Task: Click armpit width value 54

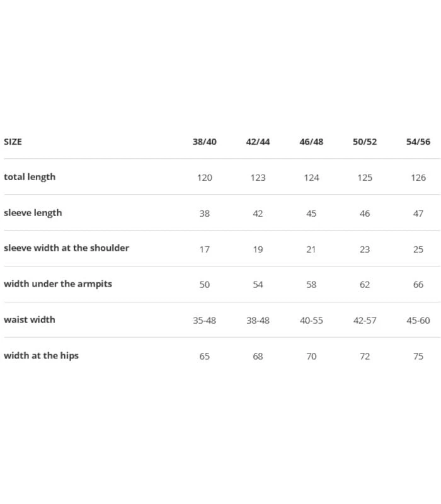Action: coord(258,285)
